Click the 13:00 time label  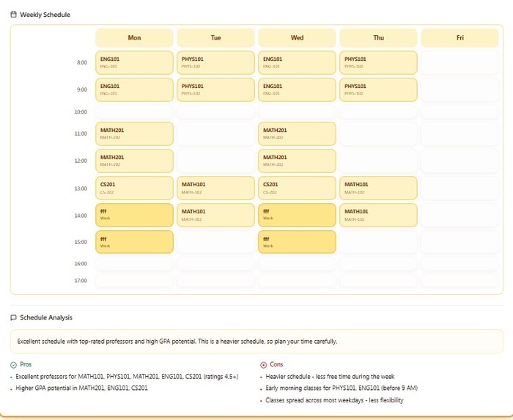click(81, 188)
